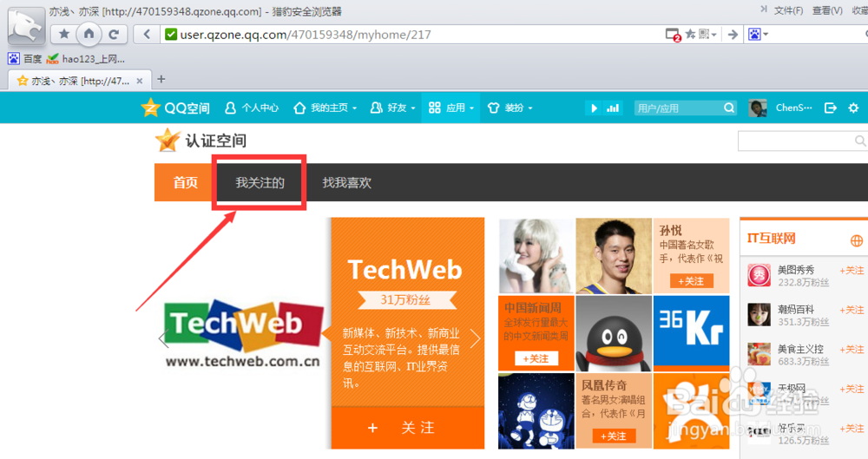Click the music equalizer bars icon

613,108
